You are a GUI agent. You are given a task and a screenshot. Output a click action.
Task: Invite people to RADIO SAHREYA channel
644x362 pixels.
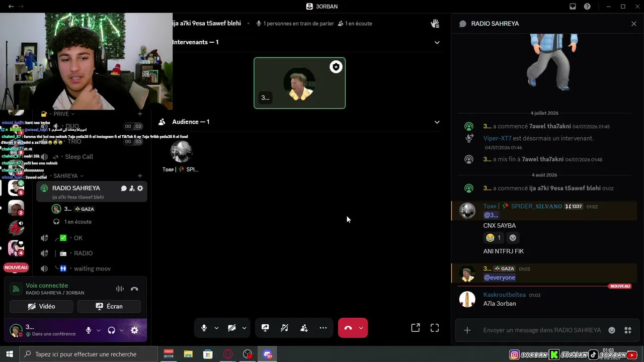(x=132, y=188)
